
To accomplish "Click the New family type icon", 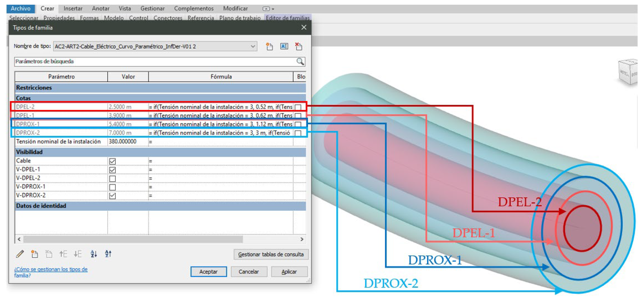I will [x=269, y=46].
